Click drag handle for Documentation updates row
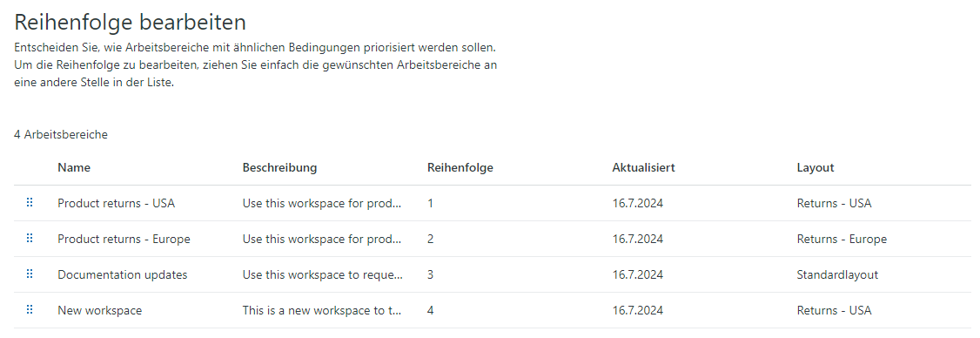 coord(30,274)
